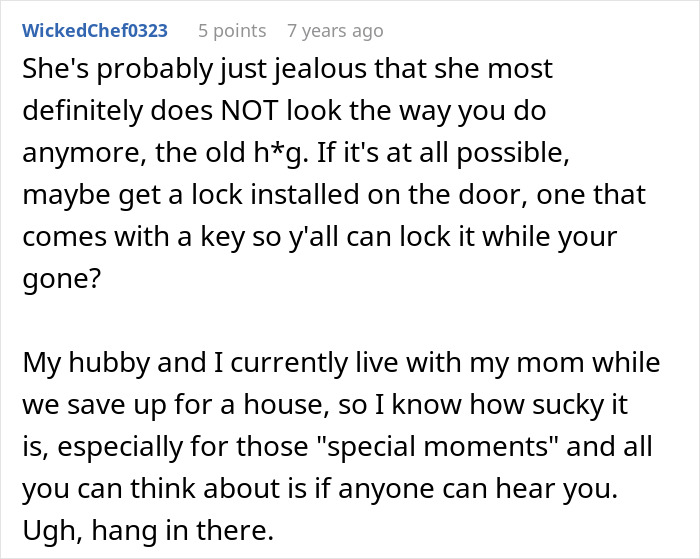700x559 pixels.
Task: Click the word "gone?" ending first paragraph
Action: tap(62, 280)
